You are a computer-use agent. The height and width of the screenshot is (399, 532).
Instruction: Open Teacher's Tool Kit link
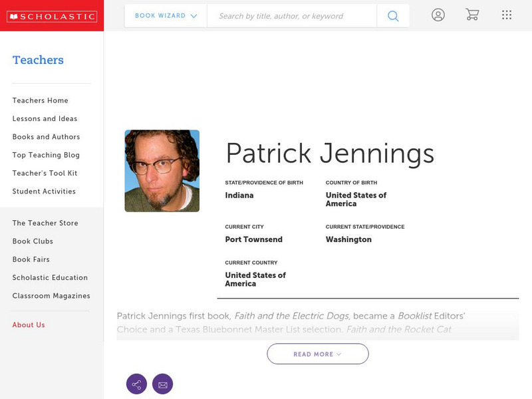pos(45,174)
